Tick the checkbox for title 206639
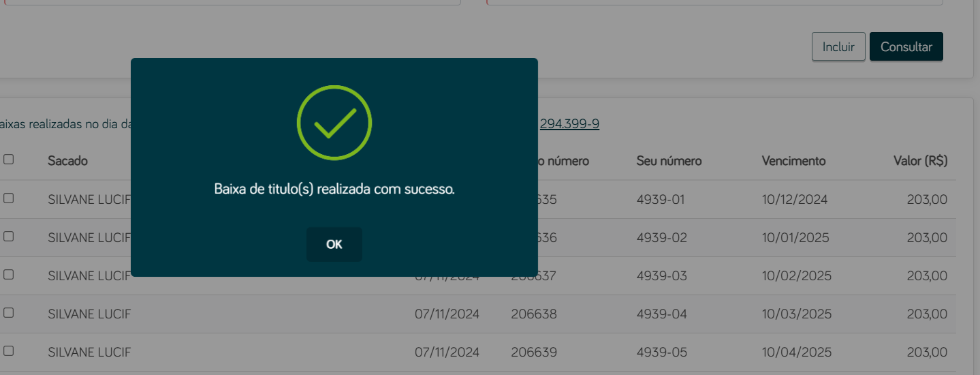This screenshot has height=375, width=980. pos(9,351)
